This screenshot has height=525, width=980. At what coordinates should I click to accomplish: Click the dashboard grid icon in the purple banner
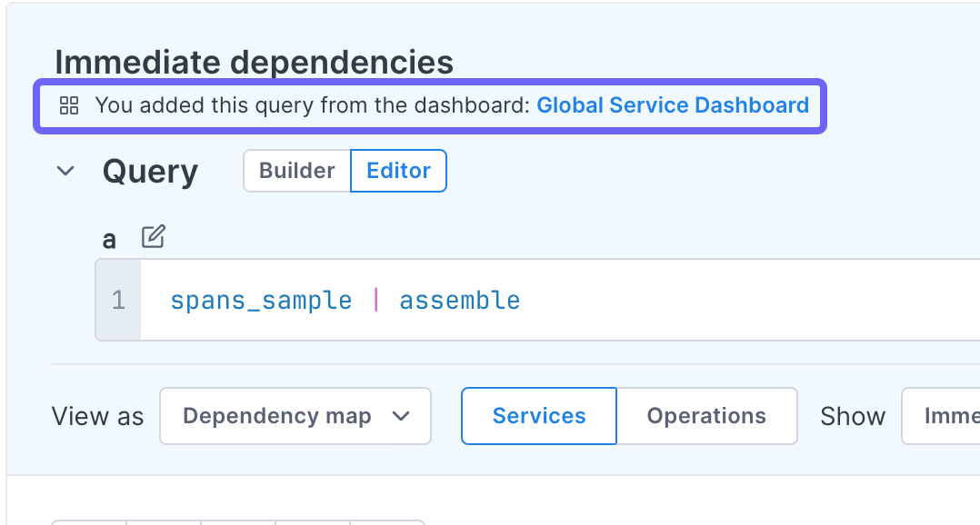68,105
